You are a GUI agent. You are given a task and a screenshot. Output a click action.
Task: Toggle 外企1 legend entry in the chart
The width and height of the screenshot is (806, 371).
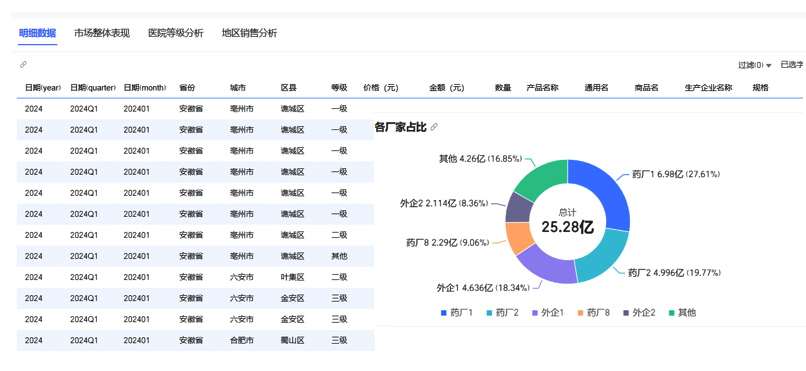[547, 312]
